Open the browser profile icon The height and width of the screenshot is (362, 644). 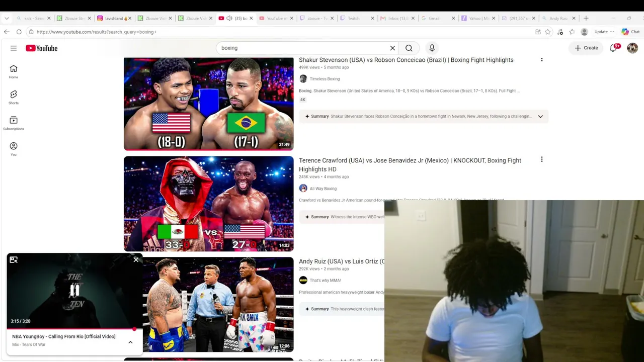click(x=584, y=32)
